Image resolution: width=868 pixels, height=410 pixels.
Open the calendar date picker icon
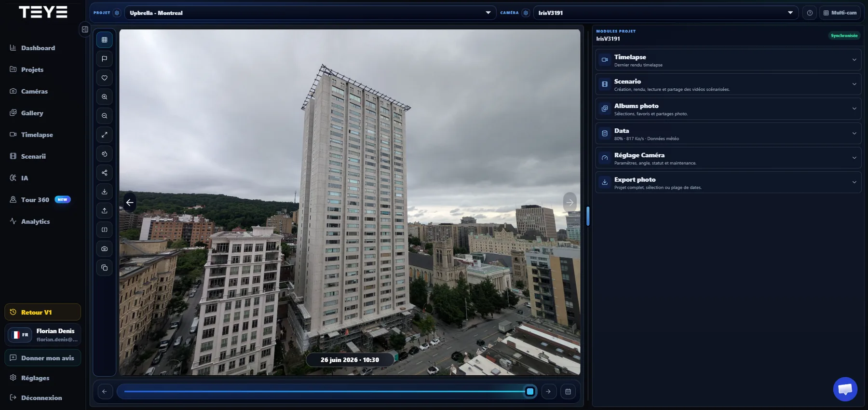tap(568, 392)
